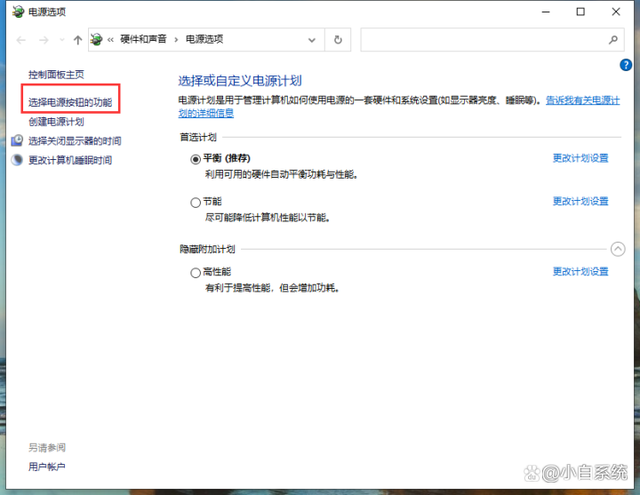The image size is (640, 495).
Task: Click 更改计划设置 for the 高性能 plan
Action: pos(580,272)
